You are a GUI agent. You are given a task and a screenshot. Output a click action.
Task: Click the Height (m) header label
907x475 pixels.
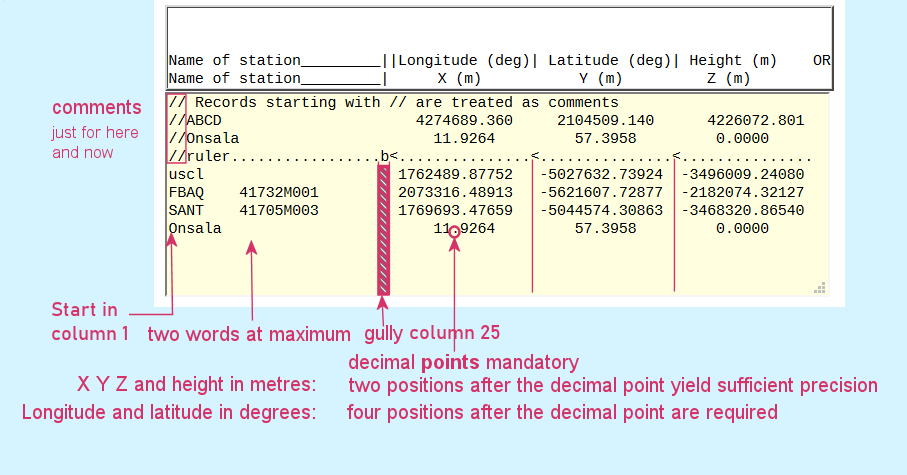(x=733, y=60)
